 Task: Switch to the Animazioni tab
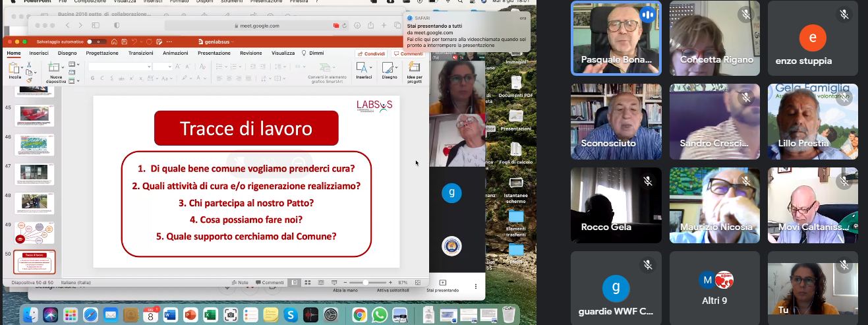[175, 53]
